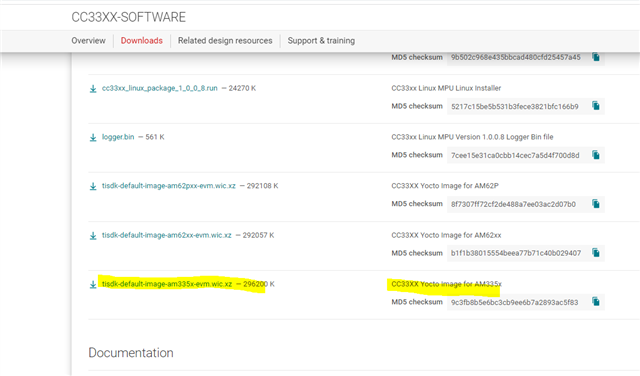
Task: Click description CC33xx Linux MPU Linux Installer
Action: coord(446,88)
